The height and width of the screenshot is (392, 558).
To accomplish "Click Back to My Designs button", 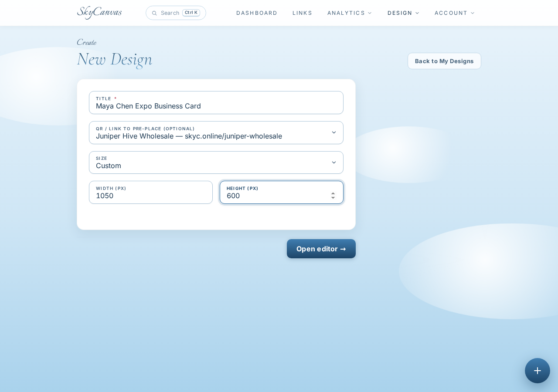I will 444,61.
